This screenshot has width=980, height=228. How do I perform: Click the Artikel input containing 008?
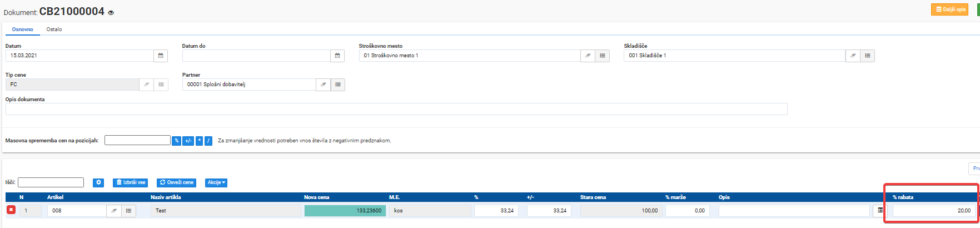tap(77, 211)
